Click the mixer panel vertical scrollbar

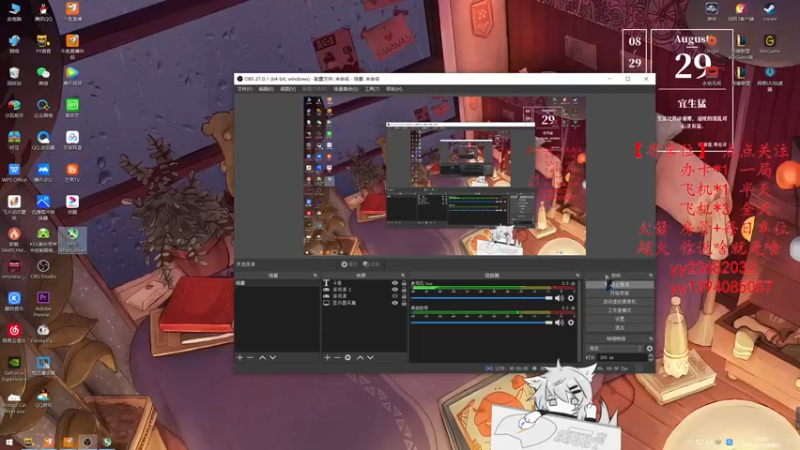(580, 320)
